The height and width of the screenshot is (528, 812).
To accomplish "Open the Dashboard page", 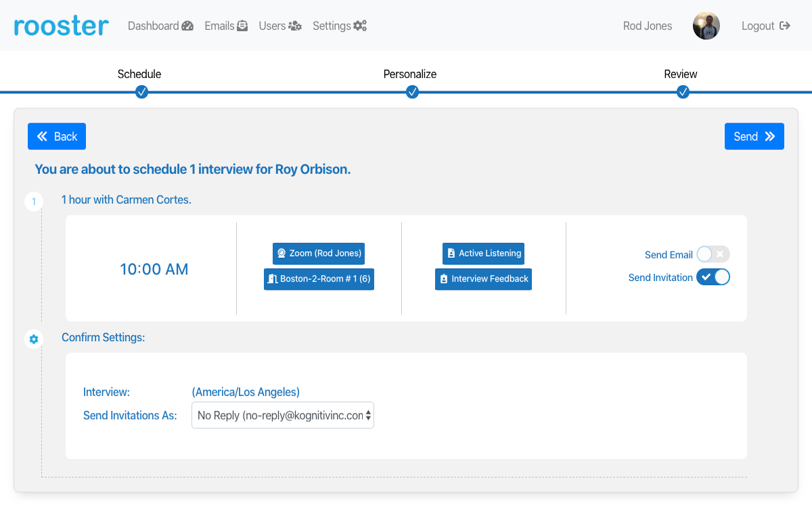I will pos(160,26).
